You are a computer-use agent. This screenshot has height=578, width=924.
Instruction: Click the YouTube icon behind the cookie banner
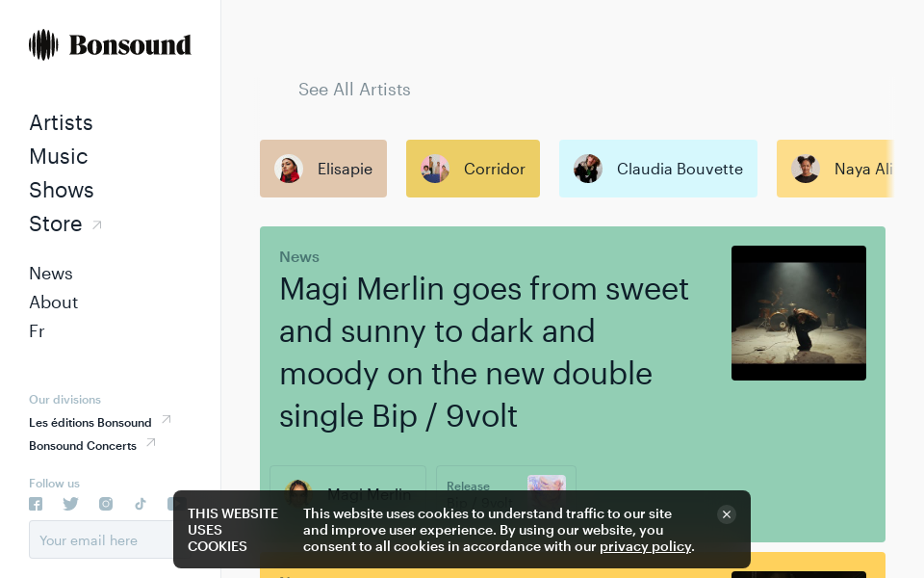click(174, 503)
